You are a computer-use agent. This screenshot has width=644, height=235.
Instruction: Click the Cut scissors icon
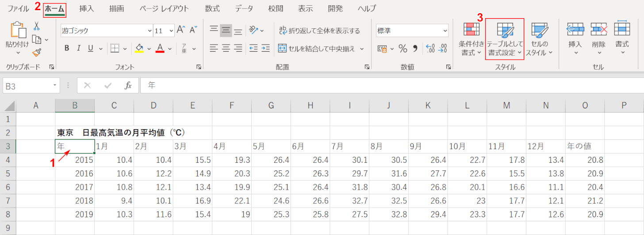(37, 26)
